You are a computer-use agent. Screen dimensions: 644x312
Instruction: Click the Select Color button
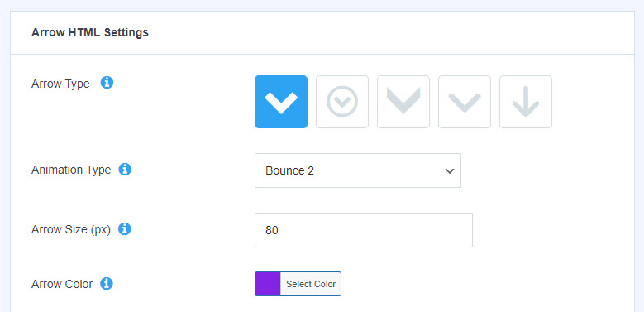pos(311,284)
